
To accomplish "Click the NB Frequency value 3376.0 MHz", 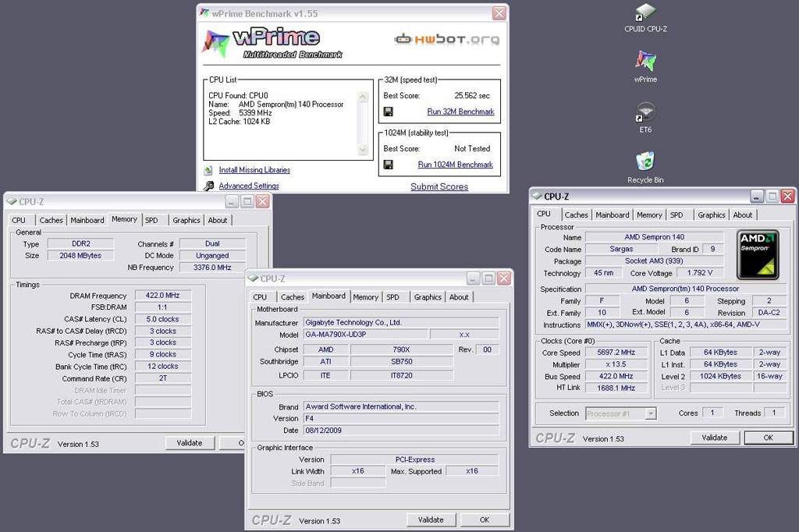I will (x=212, y=268).
